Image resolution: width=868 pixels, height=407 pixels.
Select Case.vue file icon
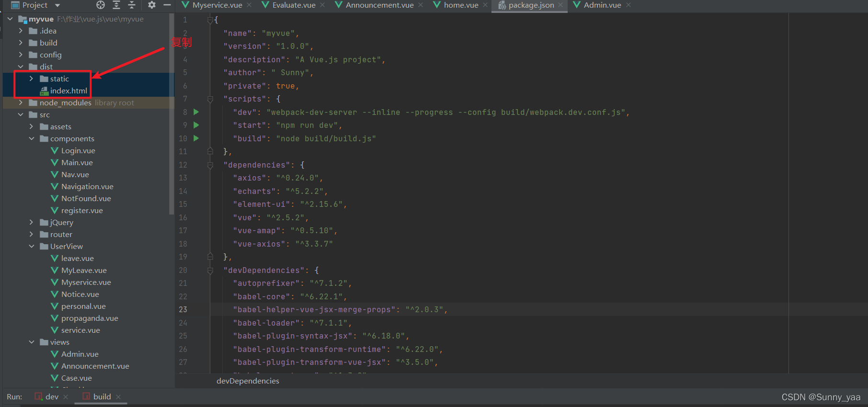click(55, 378)
